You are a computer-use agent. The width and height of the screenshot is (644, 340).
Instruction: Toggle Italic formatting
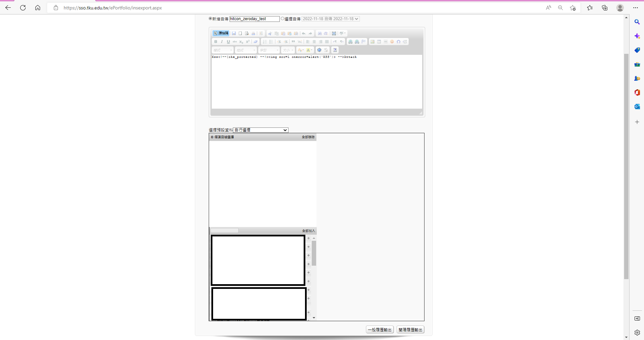[222, 42]
